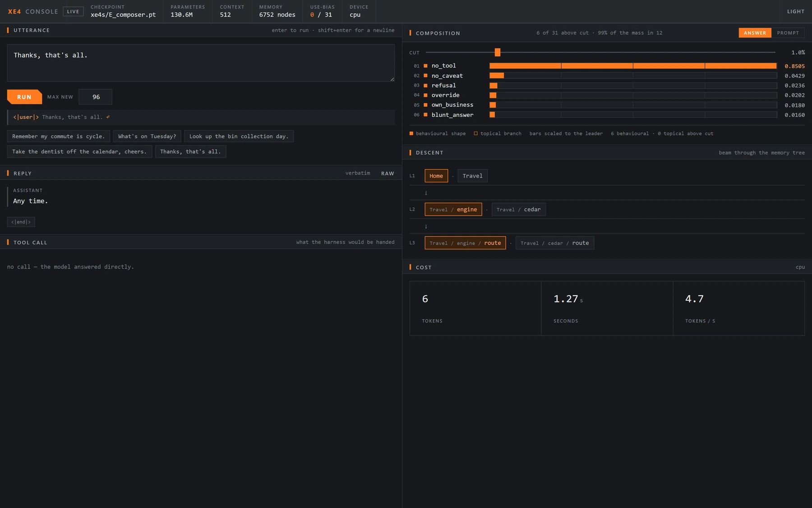Focus the utterance text area

[201, 63]
